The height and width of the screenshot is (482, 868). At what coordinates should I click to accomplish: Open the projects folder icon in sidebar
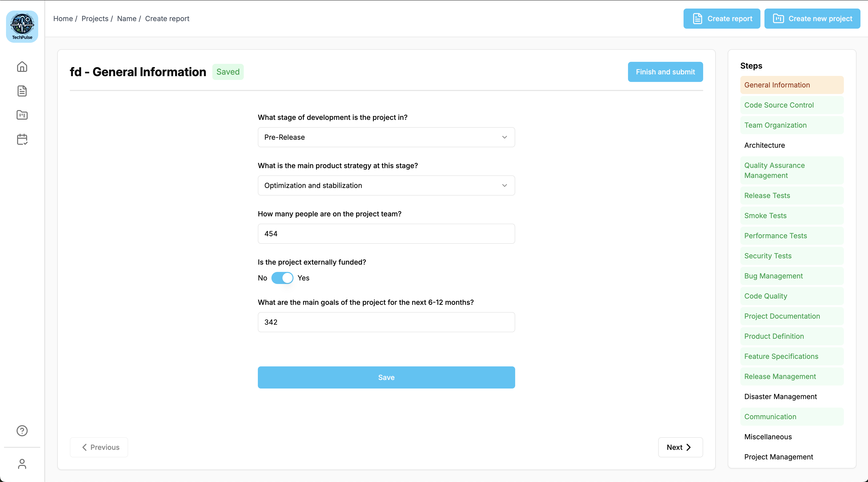[22, 115]
